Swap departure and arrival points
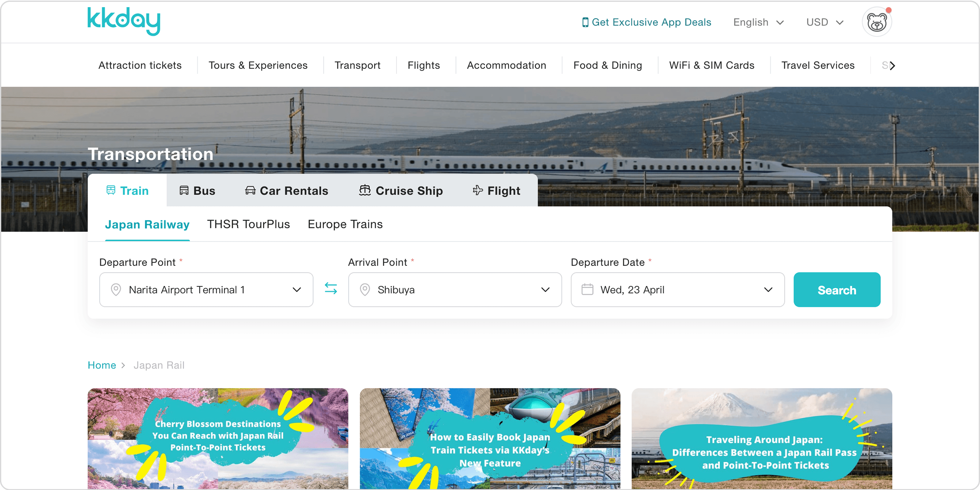 (331, 289)
